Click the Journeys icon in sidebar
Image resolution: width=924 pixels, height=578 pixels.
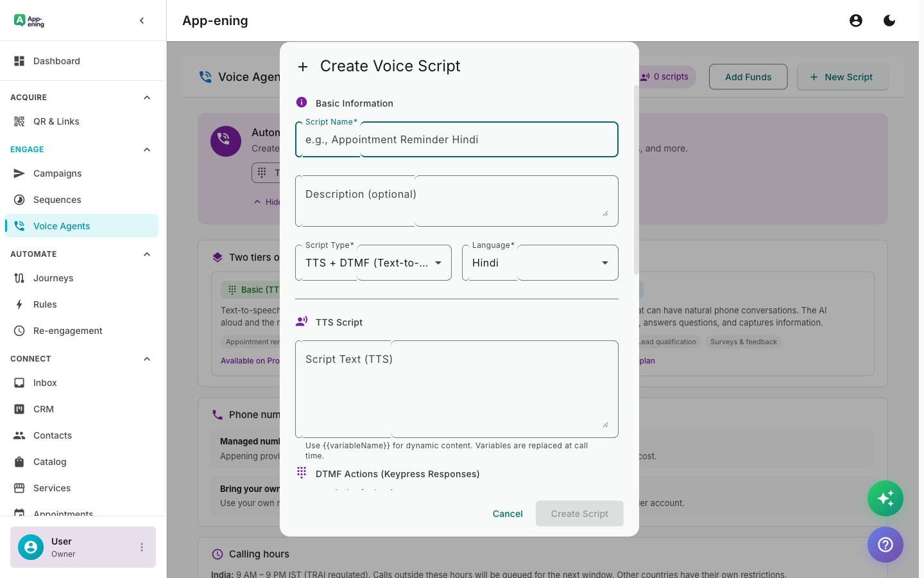tap(20, 277)
